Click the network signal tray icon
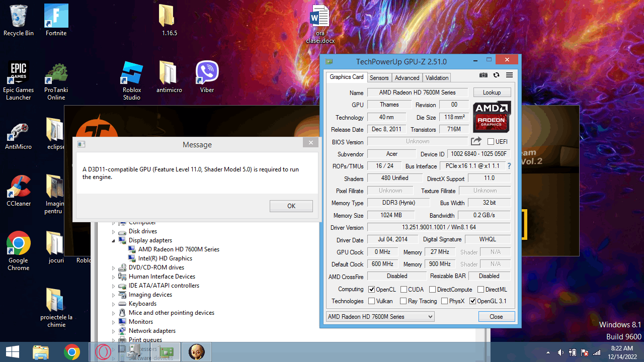This screenshot has height=362, width=644. point(597,352)
